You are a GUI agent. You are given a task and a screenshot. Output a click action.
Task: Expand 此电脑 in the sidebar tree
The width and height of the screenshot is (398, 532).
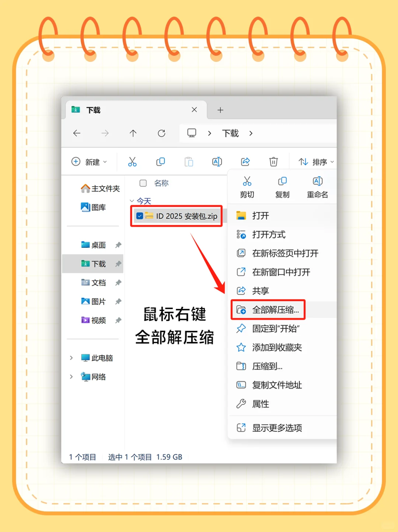(71, 358)
